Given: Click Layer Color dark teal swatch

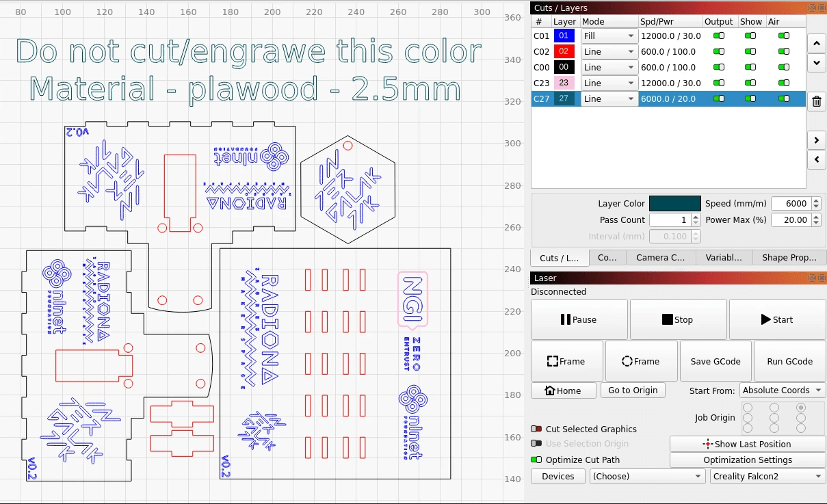Looking at the screenshot, I should click(x=674, y=203).
